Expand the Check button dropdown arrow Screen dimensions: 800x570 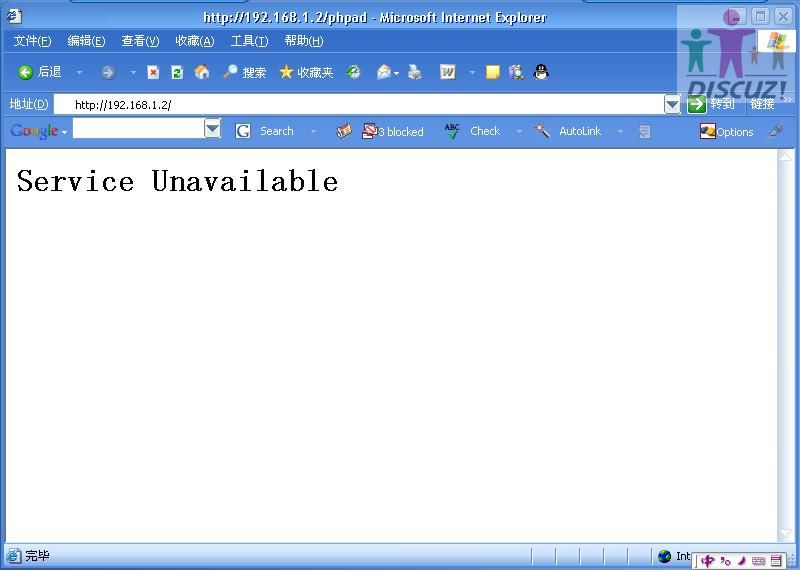coord(519,132)
